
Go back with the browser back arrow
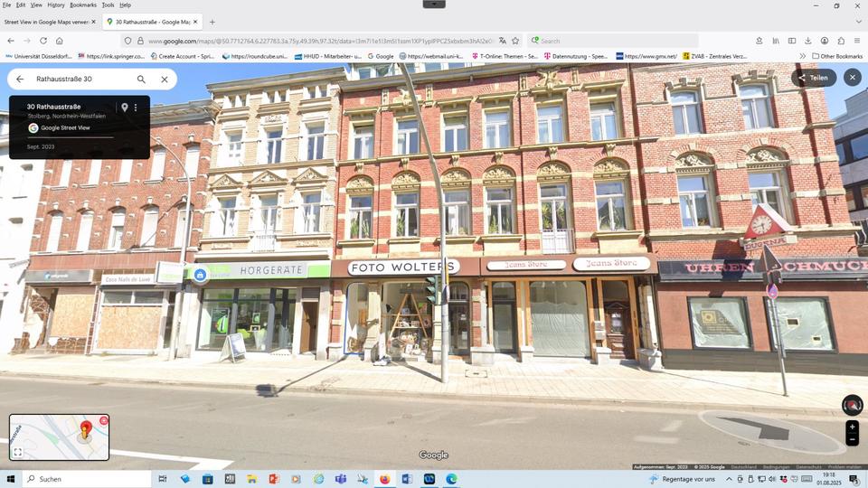(x=11, y=41)
